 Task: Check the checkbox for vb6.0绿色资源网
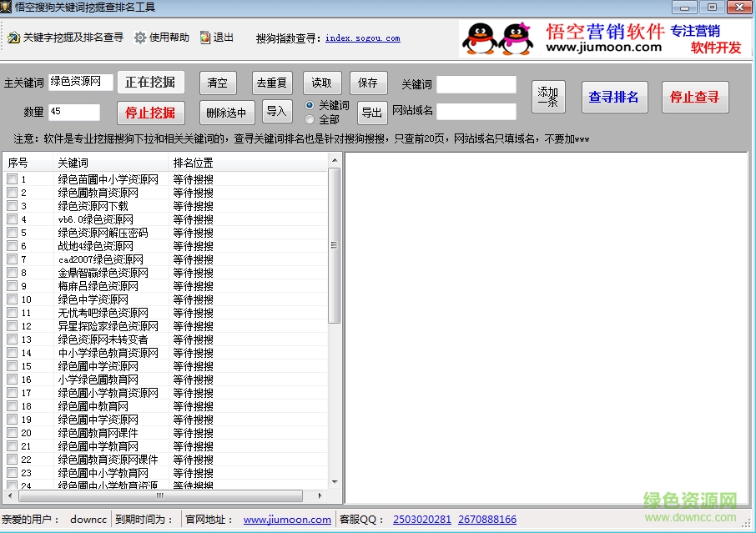(x=11, y=219)
